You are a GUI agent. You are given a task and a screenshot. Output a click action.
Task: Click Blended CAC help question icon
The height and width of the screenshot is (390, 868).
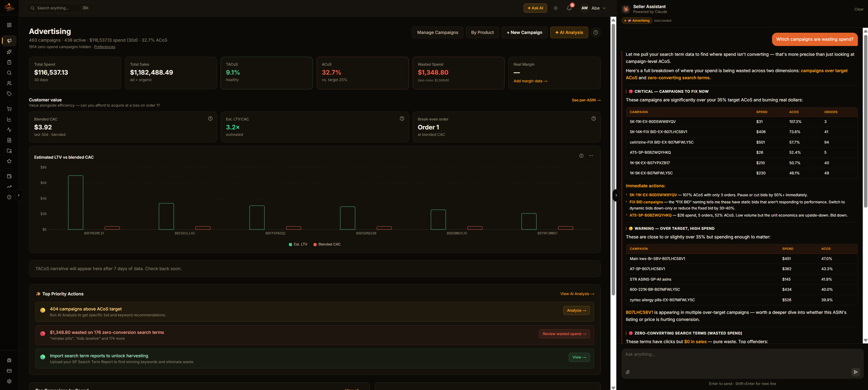tap(210, 119)
